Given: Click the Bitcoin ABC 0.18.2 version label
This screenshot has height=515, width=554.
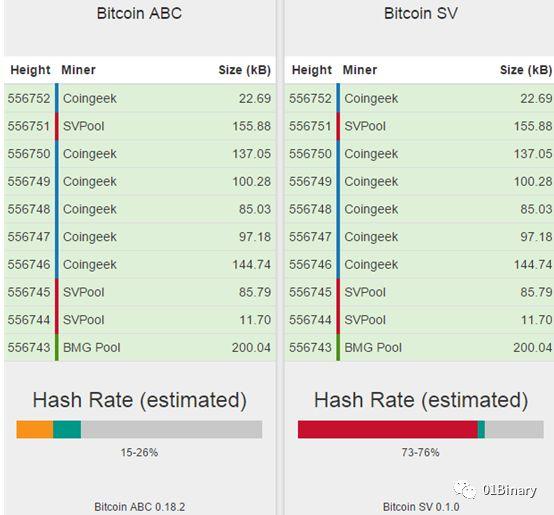Looking at the screenshot, I should 140,507.
